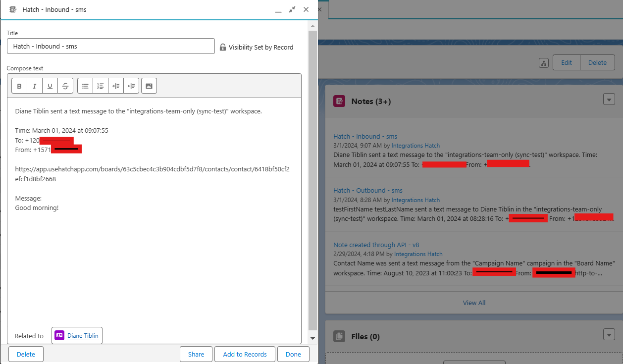Click the Visibility Set by Record lock icon
Viewport: 623px width, 364px height.
[x=223, y=48]
